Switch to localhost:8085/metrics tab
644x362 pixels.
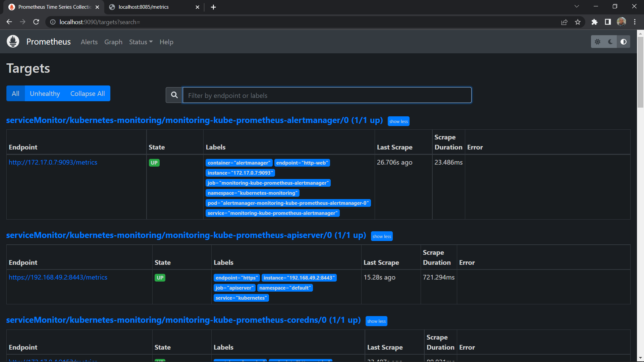click(x=144, y=7)
